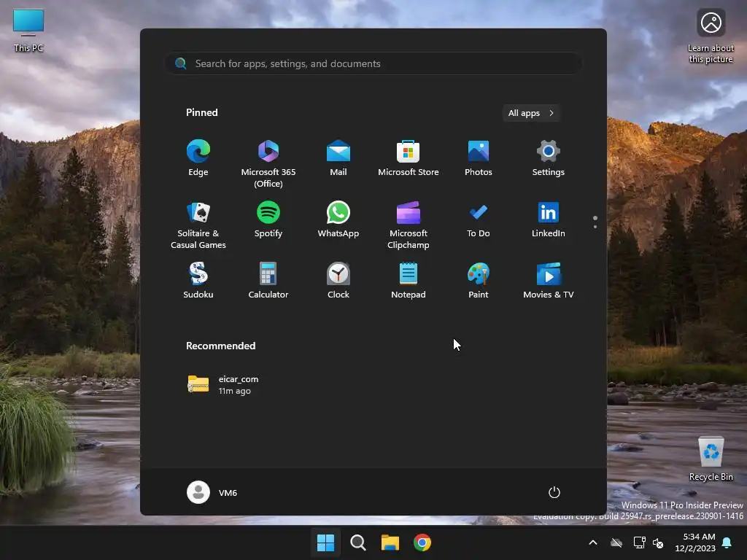Open notifications bell icon
Screen dimensions: 747x560
(727, 542)
